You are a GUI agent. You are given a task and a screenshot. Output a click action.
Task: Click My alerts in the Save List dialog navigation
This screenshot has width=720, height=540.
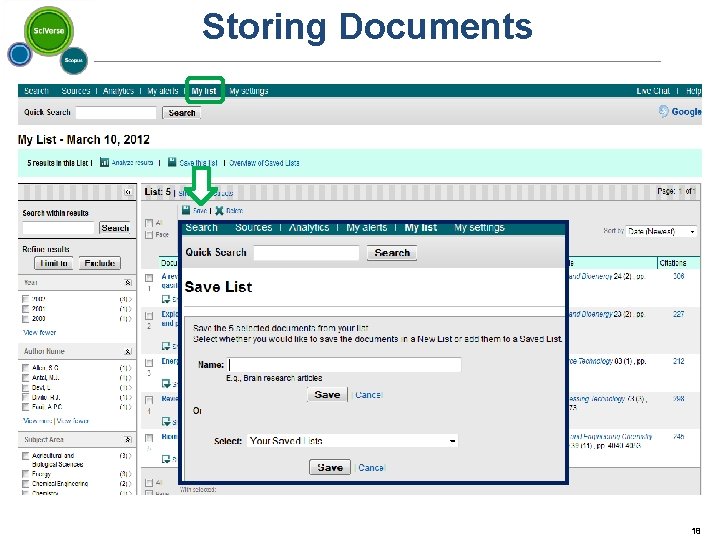tap(366, 227)
